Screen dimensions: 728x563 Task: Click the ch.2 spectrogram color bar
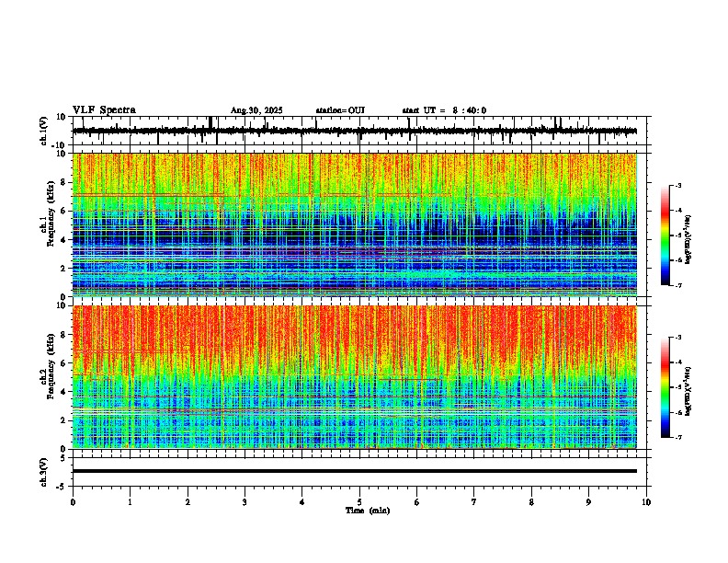pyautogui.click(x=665, y=387)
